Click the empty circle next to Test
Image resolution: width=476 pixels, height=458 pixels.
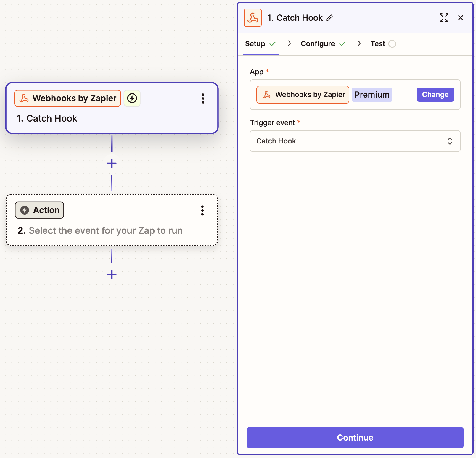393,43
